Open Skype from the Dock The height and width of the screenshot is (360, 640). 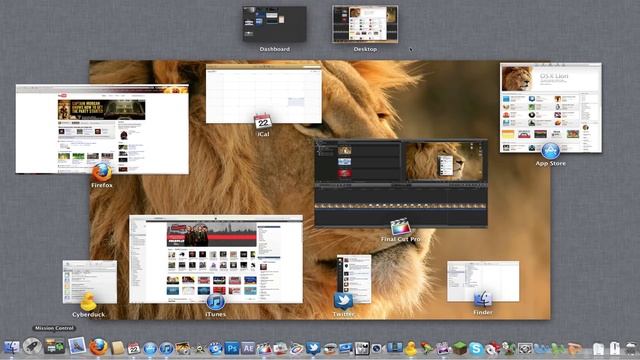[476, 348]
